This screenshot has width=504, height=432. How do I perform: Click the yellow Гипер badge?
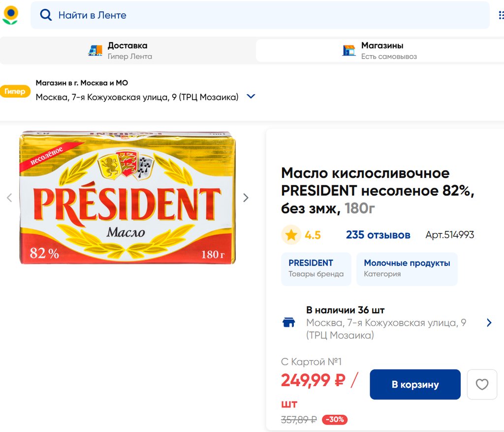point(15,91)
